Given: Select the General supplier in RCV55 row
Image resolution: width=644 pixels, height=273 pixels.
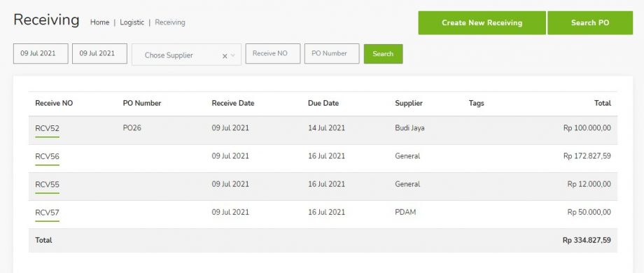Looking at the screenshot, I should click(407, 184).
